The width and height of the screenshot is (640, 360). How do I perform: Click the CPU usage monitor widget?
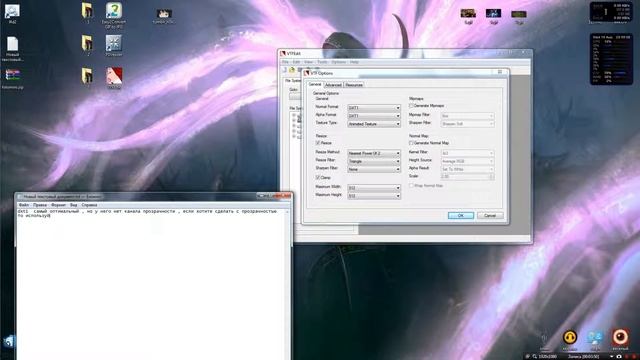(611, 59)
